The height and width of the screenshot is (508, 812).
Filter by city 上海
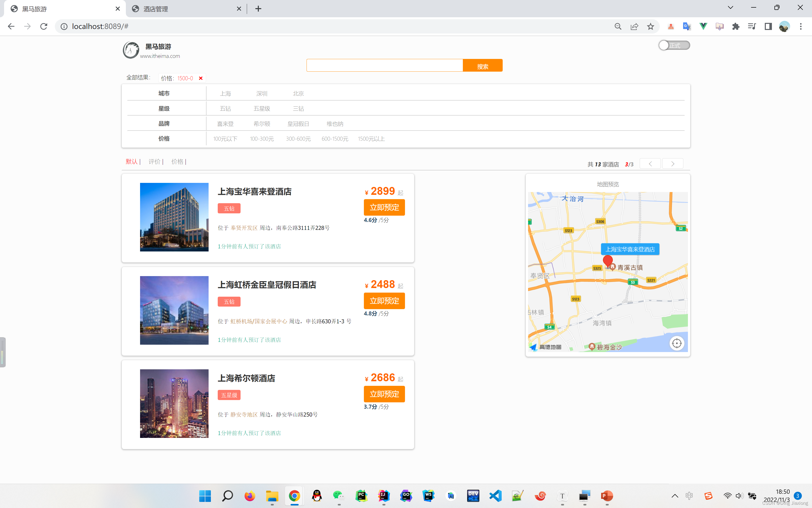[225, 94]
